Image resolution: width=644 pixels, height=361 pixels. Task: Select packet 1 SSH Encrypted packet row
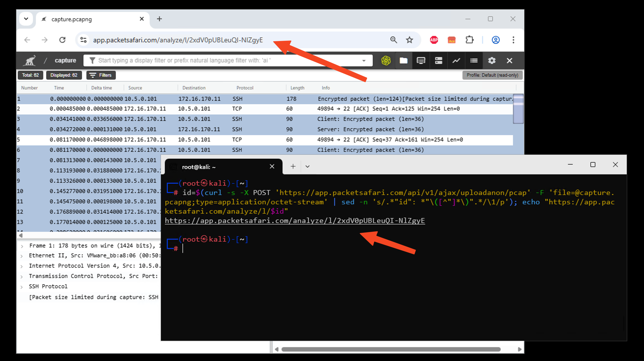pos(265,99)
